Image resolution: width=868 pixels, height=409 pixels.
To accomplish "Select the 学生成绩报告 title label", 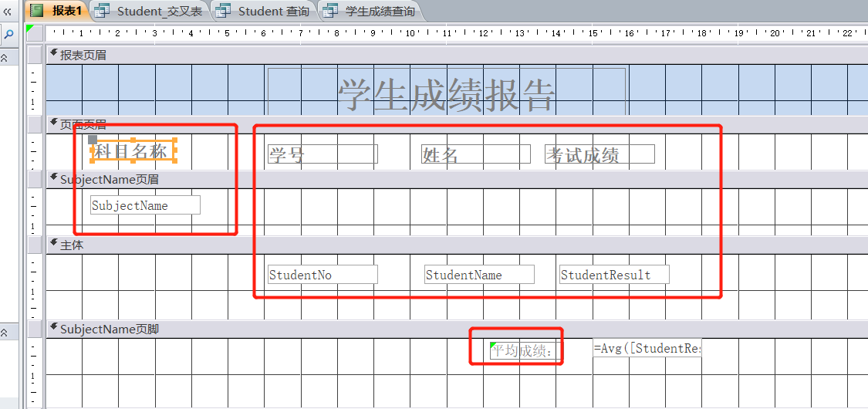I will [446, 95].
